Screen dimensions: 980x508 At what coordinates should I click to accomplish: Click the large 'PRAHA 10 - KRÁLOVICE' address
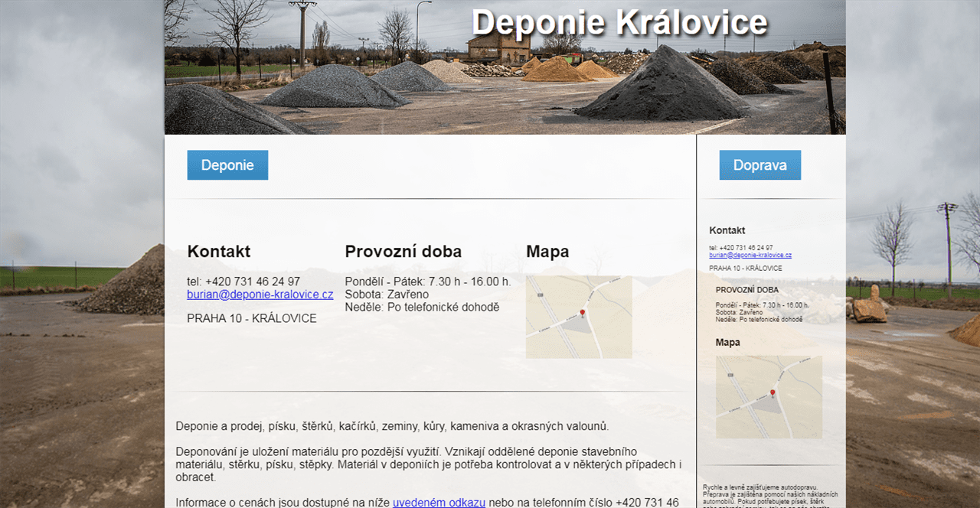[252, 318]
